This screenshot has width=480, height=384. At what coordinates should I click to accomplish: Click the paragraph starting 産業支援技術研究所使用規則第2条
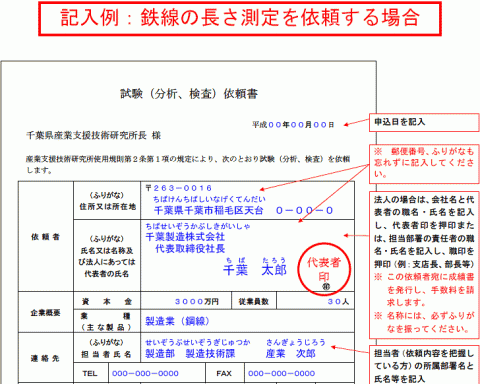pos(188,164)
